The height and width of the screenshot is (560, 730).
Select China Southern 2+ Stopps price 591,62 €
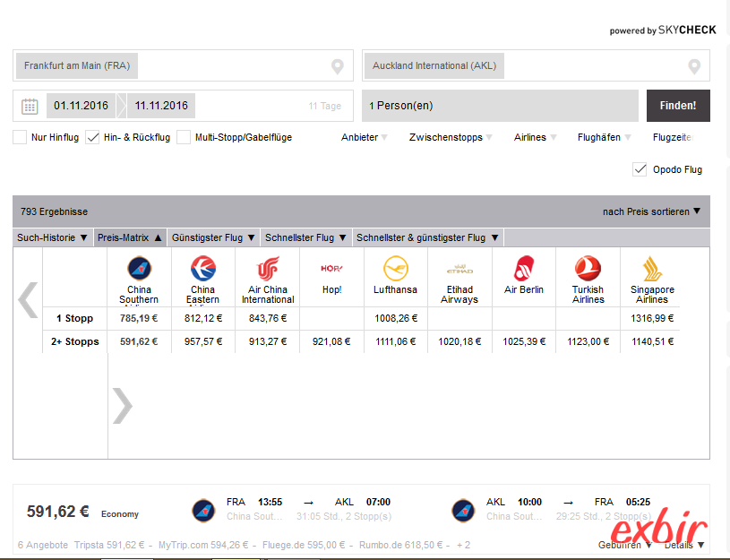(139, 341)
